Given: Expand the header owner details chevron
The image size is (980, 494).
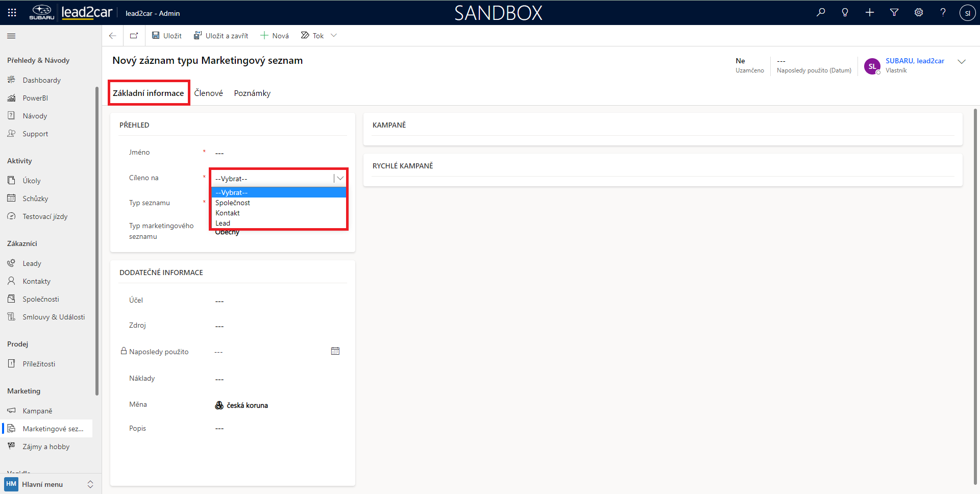Looking at the screenshot, I should tap(962, 62).
